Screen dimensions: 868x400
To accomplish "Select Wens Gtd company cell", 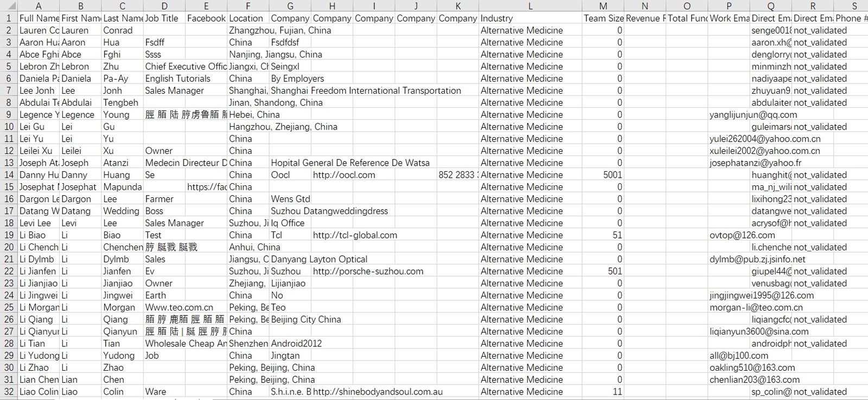I will click(x=290, y=199).
